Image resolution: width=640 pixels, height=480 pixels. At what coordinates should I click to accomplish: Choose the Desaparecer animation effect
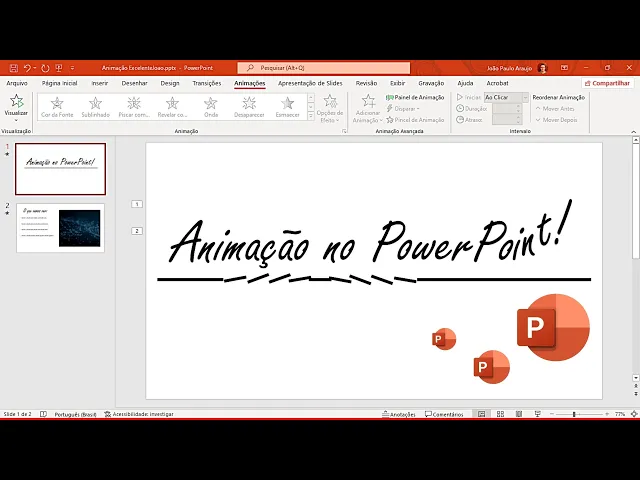249,107
